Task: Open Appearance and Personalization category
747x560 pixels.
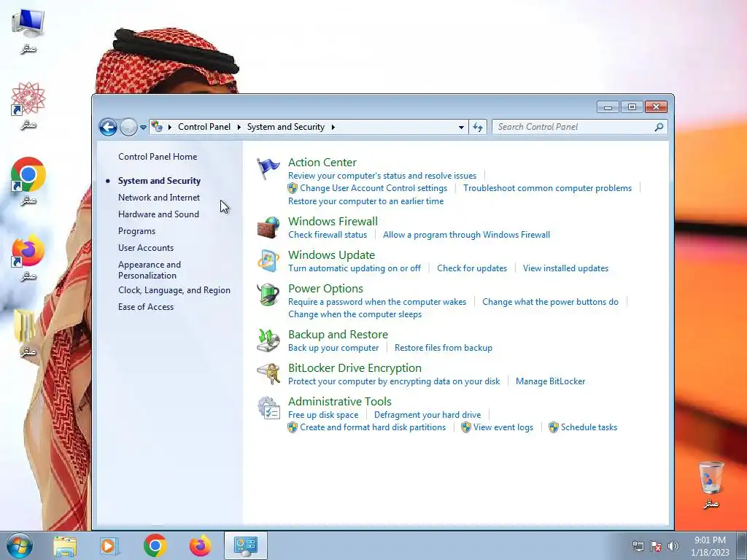Action: (x=150, y=270)
